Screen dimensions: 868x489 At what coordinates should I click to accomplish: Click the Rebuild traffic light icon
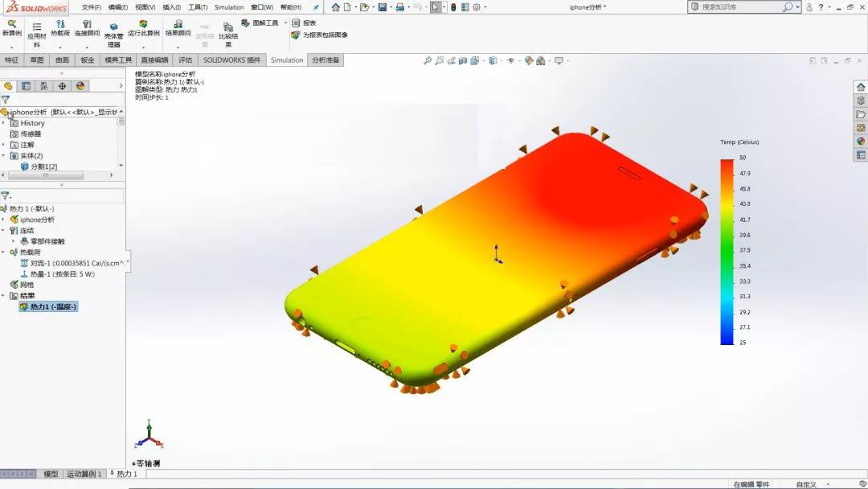pos(453,7)
